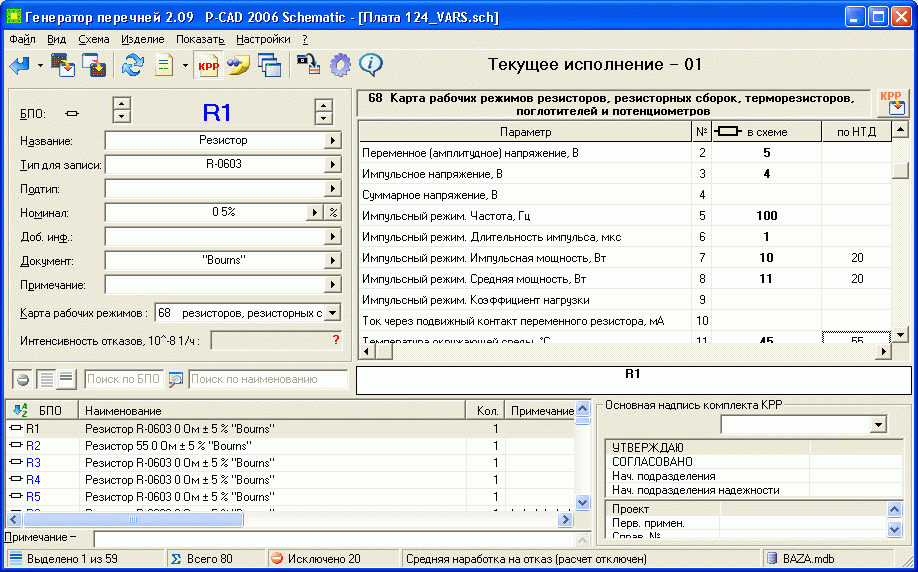Toggle the multi-line list view button

46,379
